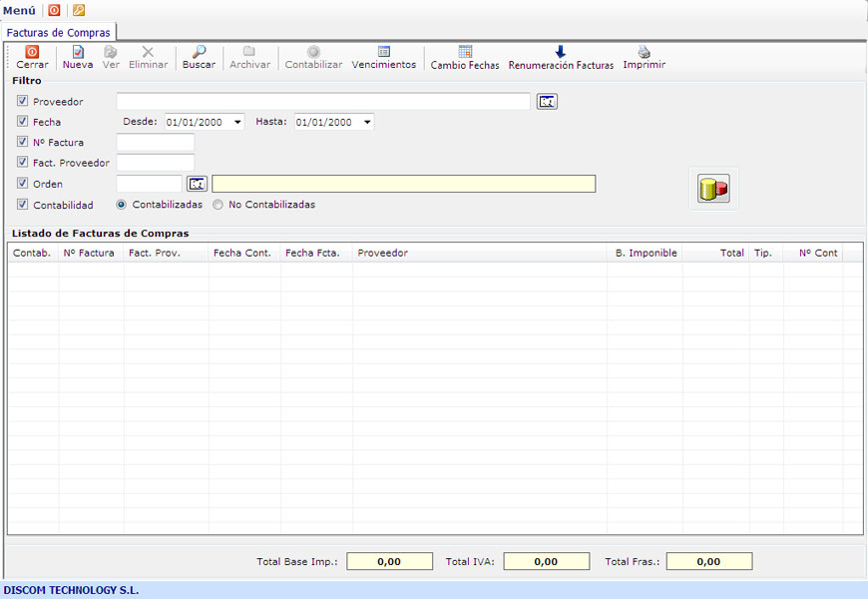868x599 pixels.
Task: Sort list by Proveedor column header
Action: coord(382,254)
